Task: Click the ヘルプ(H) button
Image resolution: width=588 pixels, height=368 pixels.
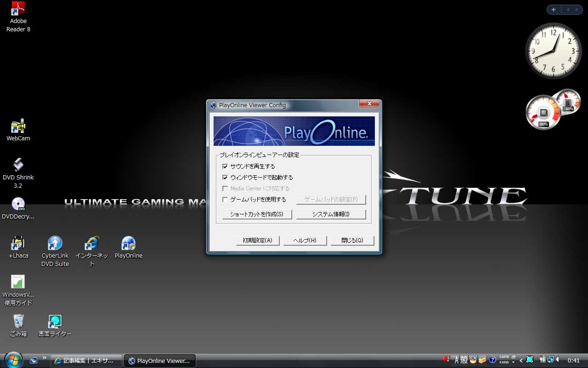Action: [x=305, y=241]
